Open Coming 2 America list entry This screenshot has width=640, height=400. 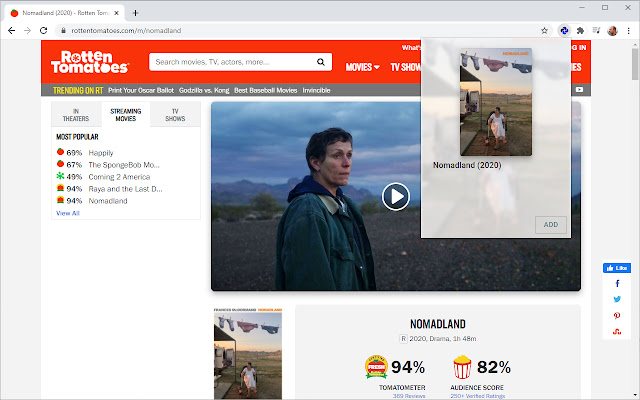[x=119, y=177]
